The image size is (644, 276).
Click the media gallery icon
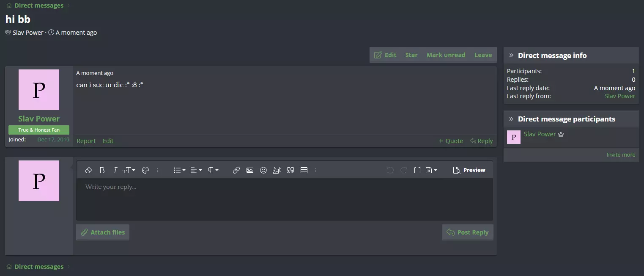(x=277, y=170)
